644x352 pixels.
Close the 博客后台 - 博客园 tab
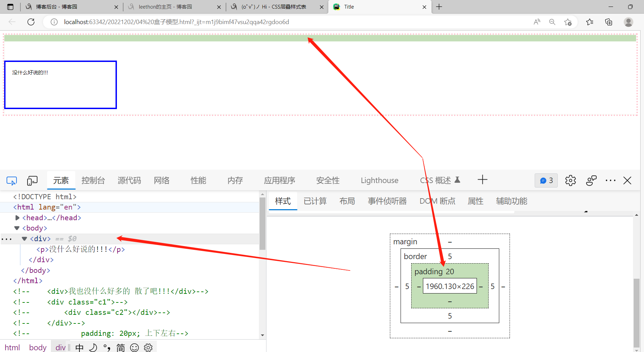point(116,7)
